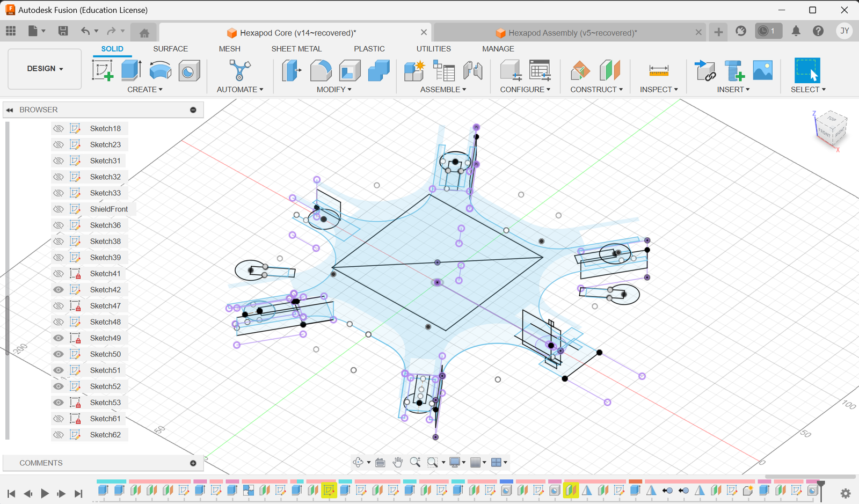Viewport: 859px width, 504px height.
Task: Select the Extrude tool
Action: point(130,70)
